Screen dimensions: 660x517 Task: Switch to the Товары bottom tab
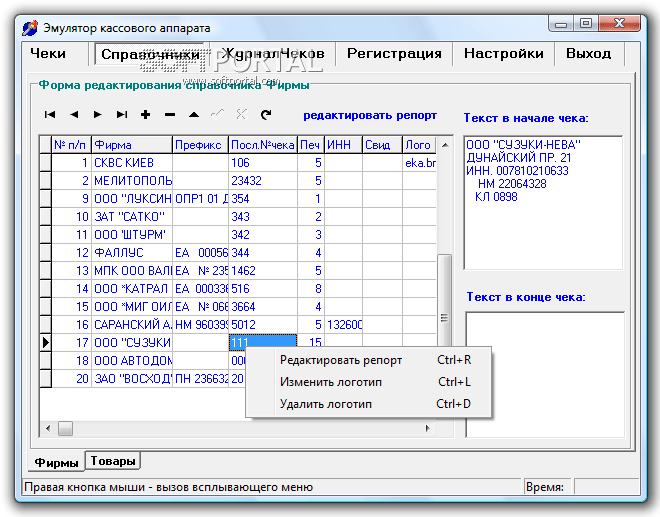coord(113,461)
